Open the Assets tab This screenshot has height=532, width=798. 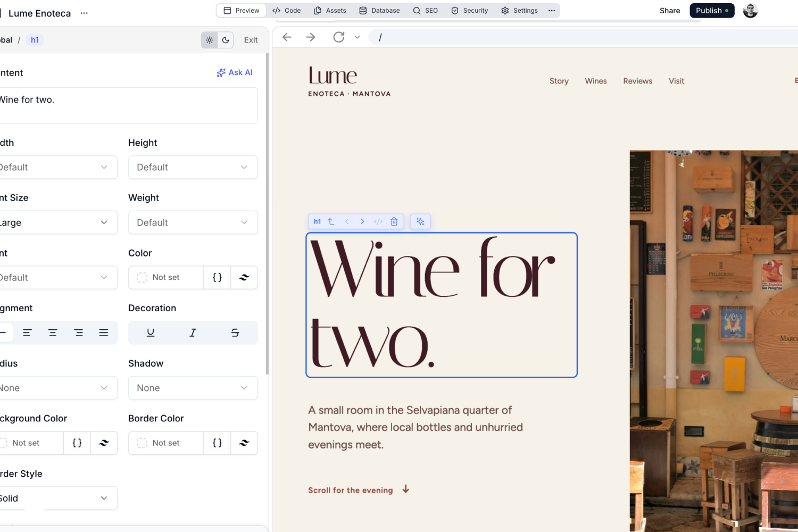330,11
